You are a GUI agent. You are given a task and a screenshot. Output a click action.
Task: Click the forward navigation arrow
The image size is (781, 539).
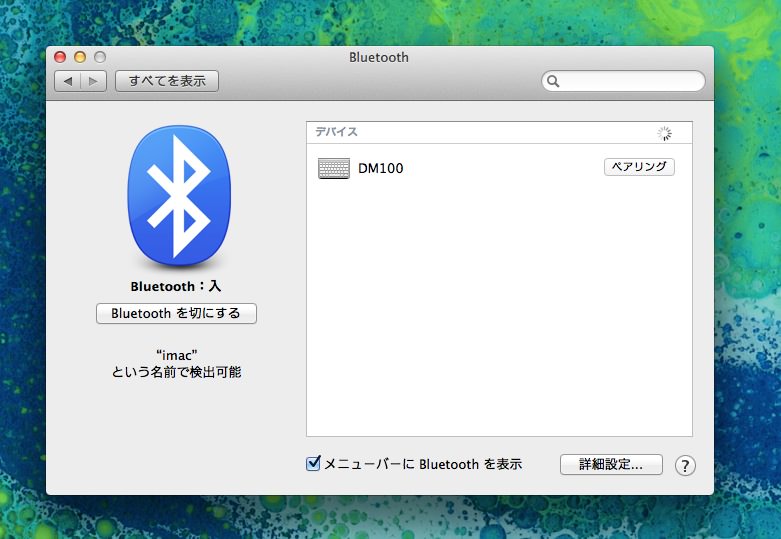coord(93,81)
